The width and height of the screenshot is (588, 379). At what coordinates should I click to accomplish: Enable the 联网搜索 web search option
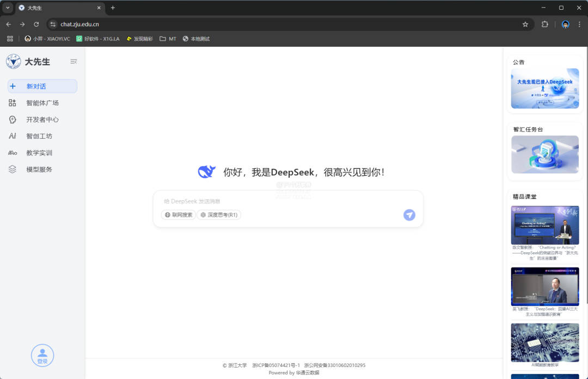click(178, 214)
